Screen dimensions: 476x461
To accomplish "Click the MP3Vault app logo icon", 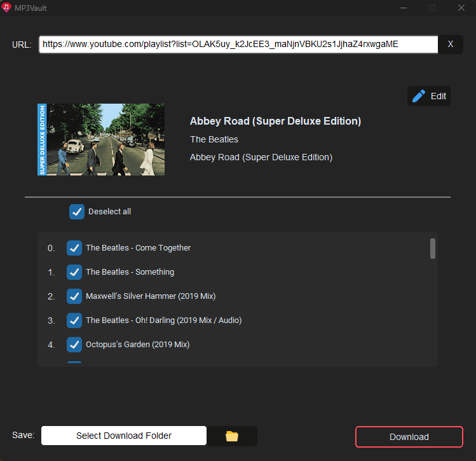I will click(x=6, y=8).
